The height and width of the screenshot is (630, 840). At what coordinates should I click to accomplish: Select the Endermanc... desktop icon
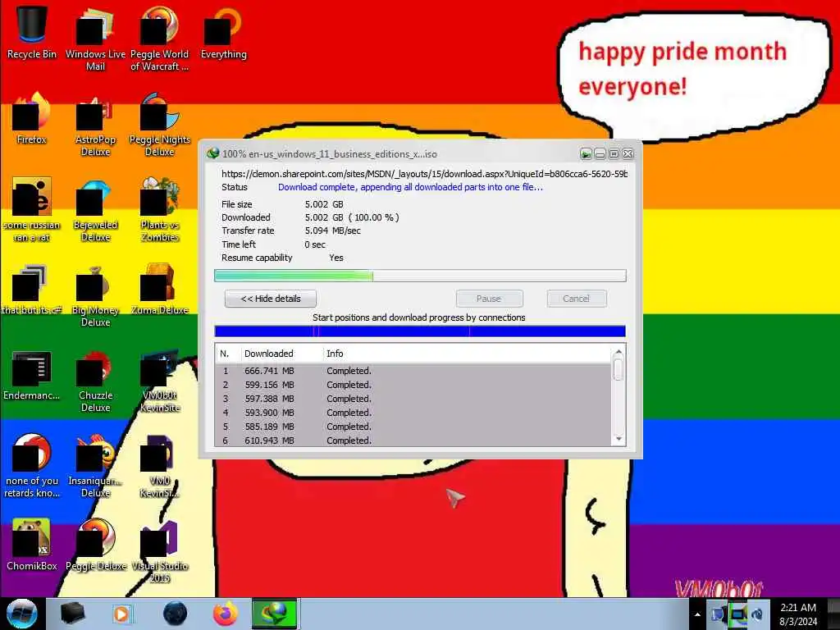32,375
